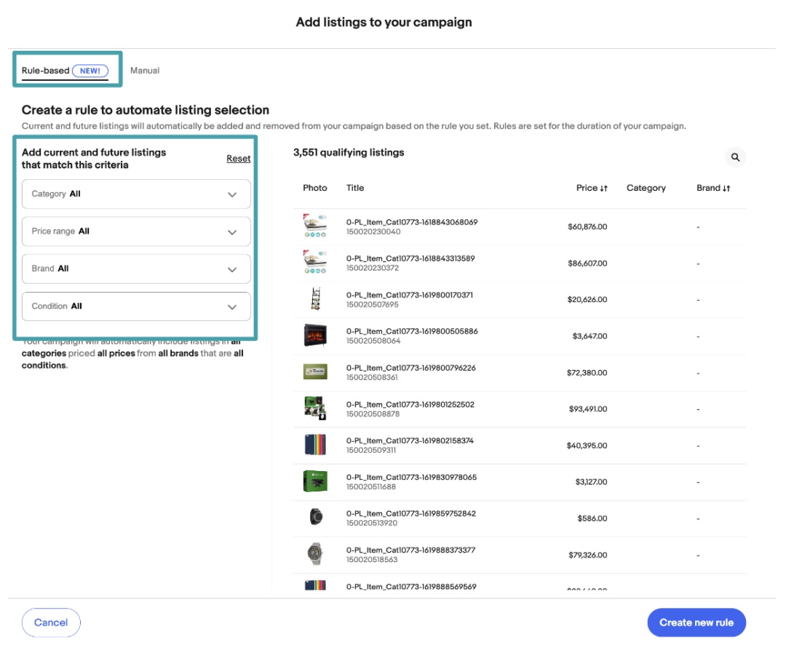Click the Photo column header
786x672 pixels.
pos(315,188)
